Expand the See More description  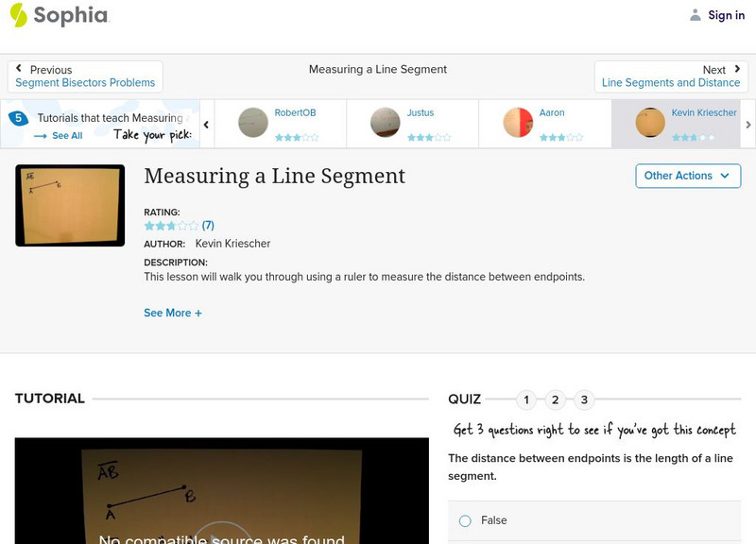(x=173, y=313)
